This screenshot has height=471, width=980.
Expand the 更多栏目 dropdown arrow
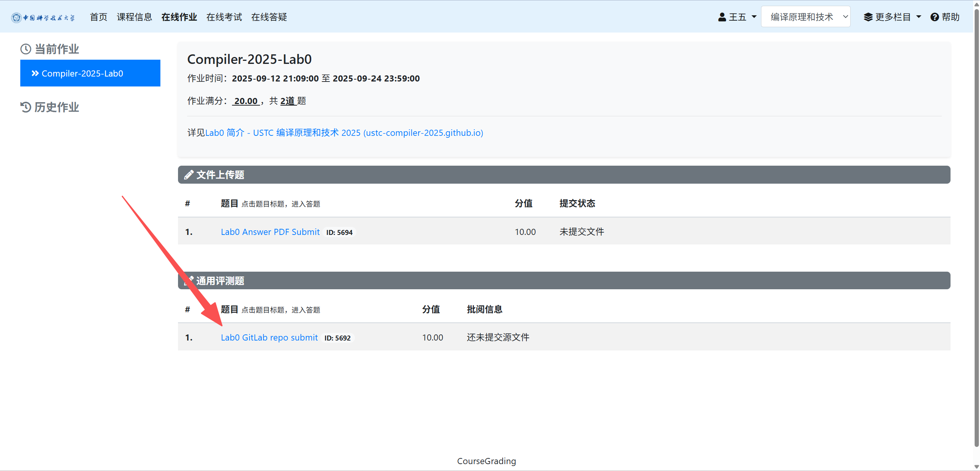(x=919, y=17)
